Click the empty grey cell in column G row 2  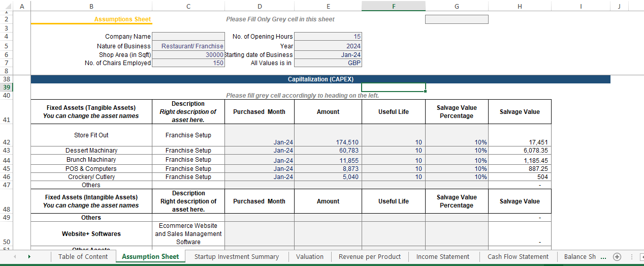point(457,19)
